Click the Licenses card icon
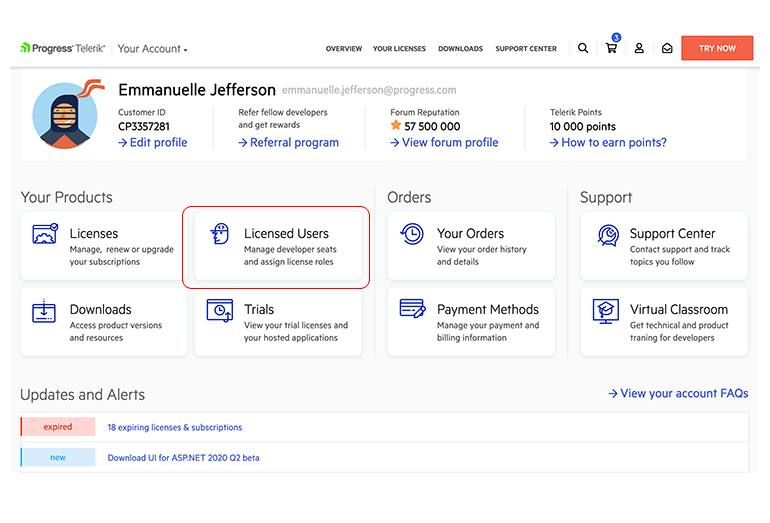770x523 pixels. click(x=45, y=234)
